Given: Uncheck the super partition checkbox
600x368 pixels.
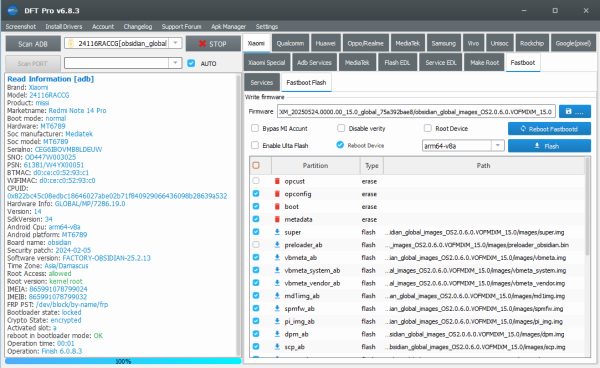Looking at the screenshot, I should point(256,232).
